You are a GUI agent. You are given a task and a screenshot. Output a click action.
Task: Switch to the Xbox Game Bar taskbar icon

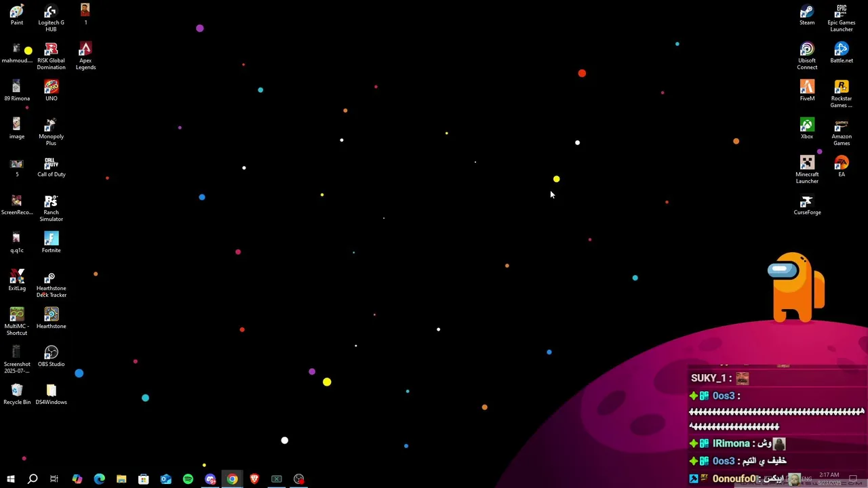[x=277, y=479]
